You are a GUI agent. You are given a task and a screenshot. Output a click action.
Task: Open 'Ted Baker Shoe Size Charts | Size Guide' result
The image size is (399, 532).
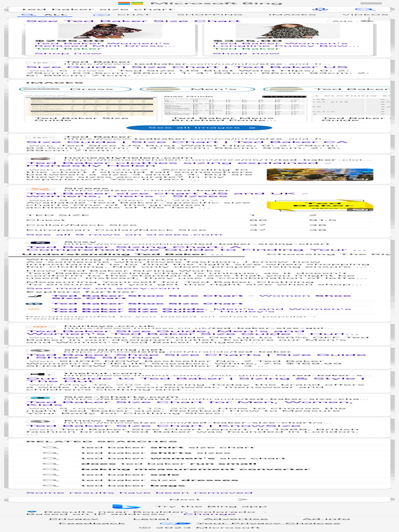[196, 356]
